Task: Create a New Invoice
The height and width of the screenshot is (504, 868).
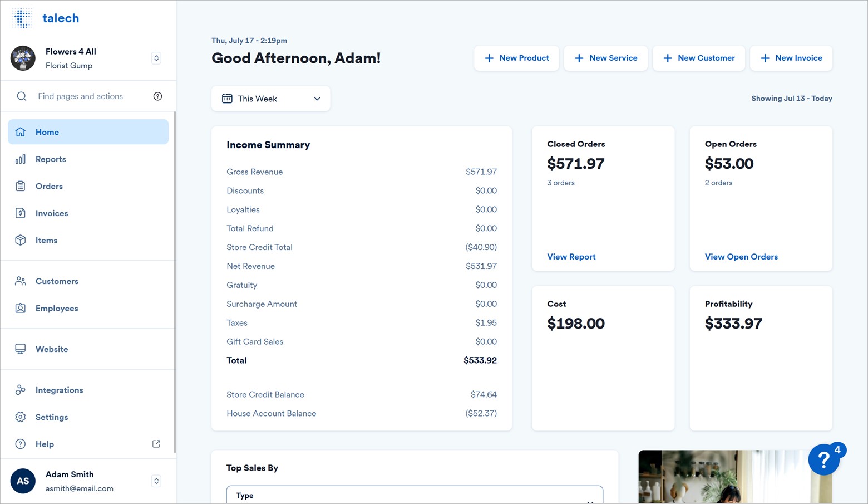Action: coord(791,58)
